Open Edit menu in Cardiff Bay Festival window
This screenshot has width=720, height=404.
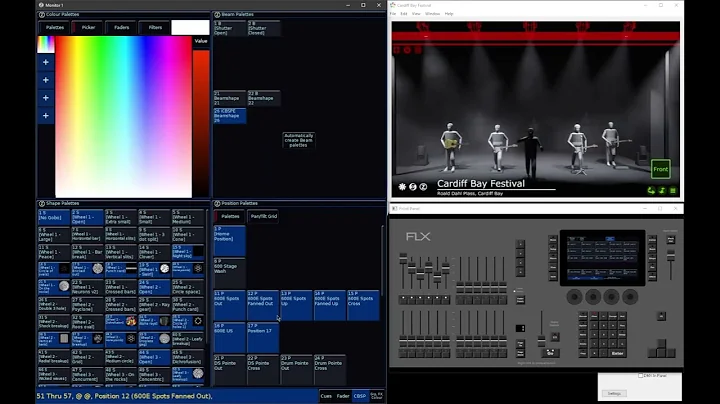(x=404, y=14)
